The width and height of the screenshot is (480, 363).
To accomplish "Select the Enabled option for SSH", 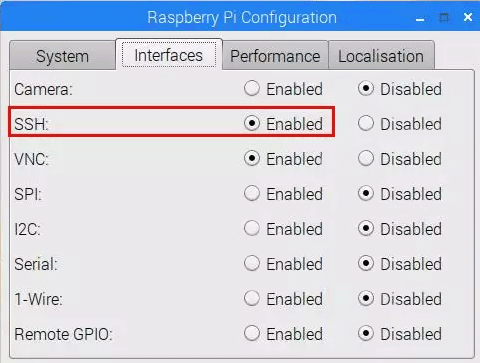I will [252, 124].
